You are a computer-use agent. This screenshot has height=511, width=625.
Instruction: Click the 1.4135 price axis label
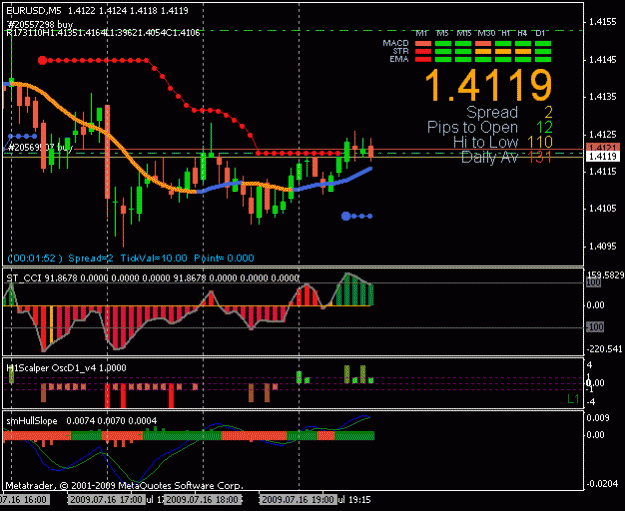pos(603,97)
